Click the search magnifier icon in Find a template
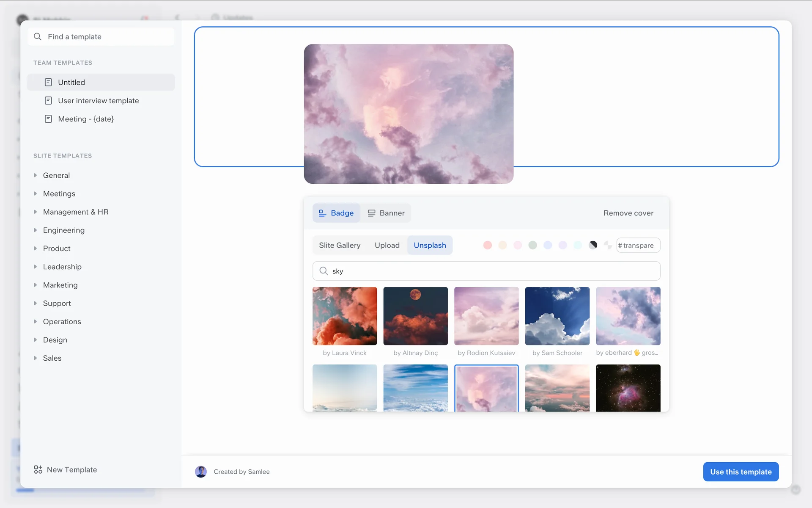 [38, 37]
